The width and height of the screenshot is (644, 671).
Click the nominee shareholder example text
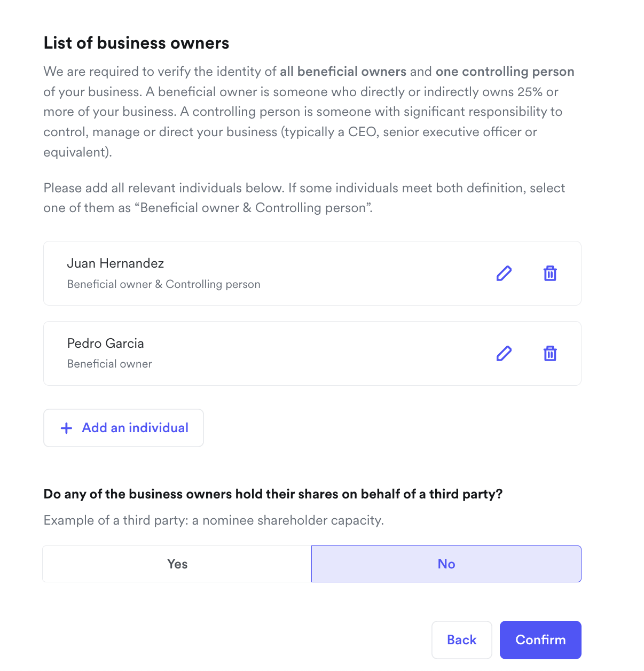pyautogui.click(x=214, y=520)
